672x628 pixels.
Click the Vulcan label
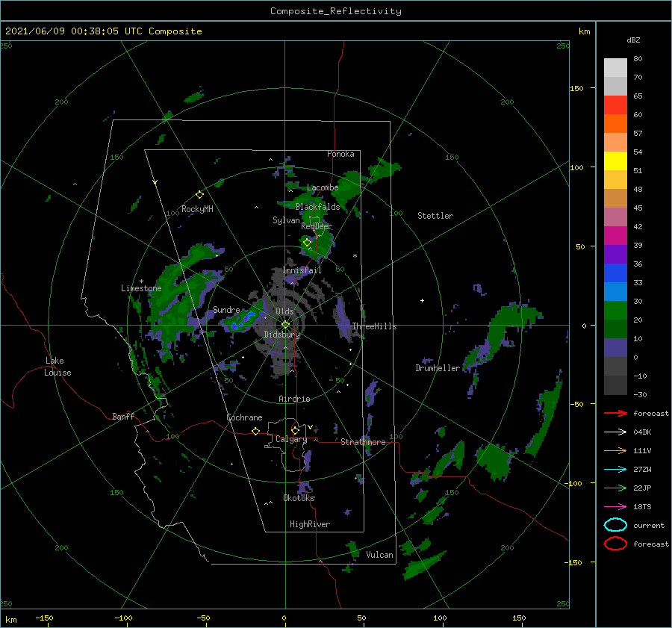point(380,555)
